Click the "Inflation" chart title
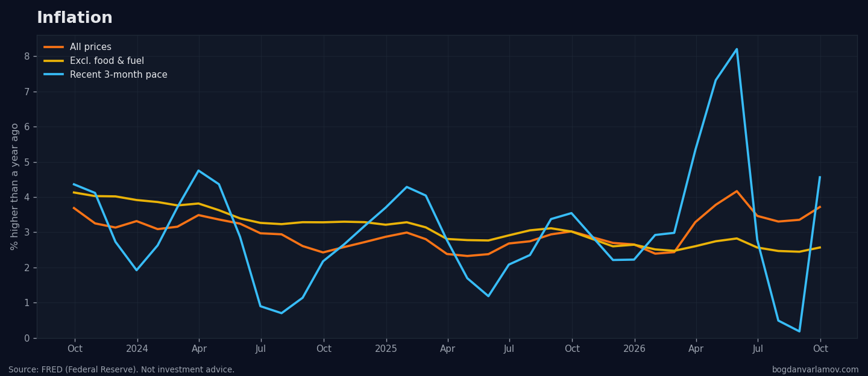Image resolution: width=868 pixels, height=376 pixels. click(x=75, y=18)
